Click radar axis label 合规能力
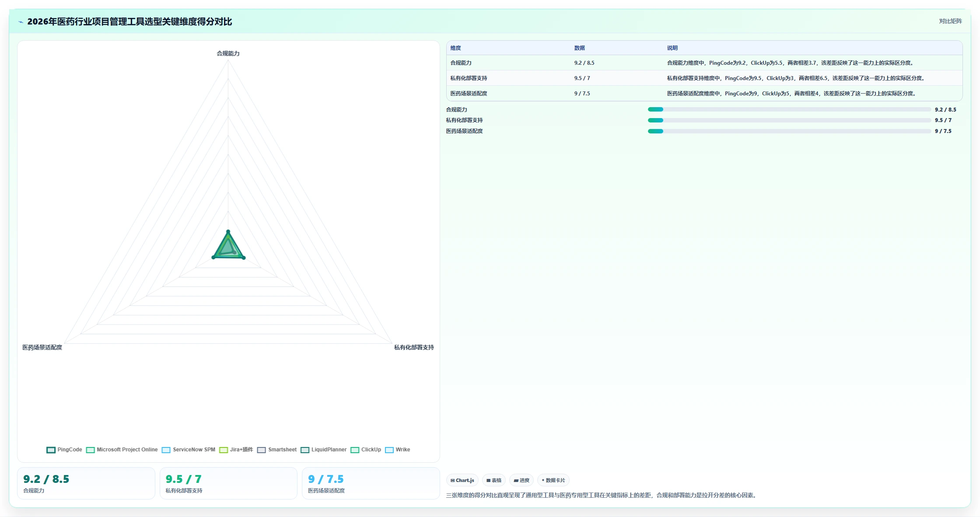This screenshot has width=980, height=517. click(x=228, y=53)
